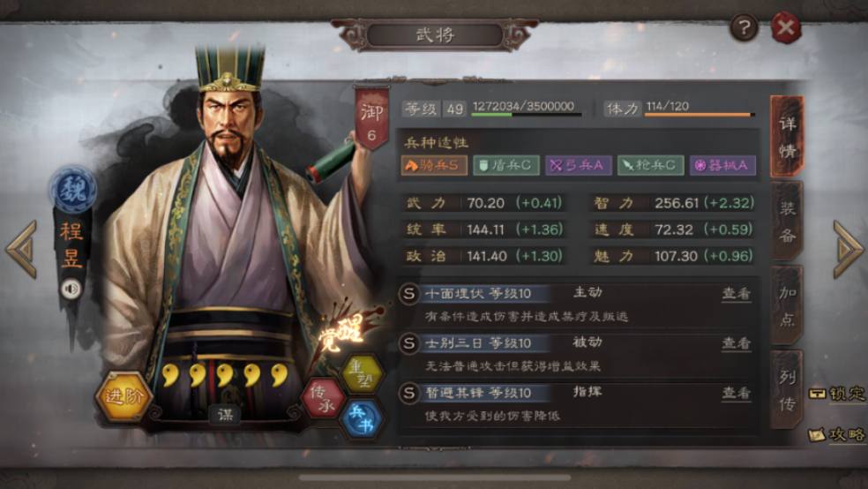868x489 pixels.
Task: Open the 兵书 blue war-book icon
Action: tap(362, 419)
